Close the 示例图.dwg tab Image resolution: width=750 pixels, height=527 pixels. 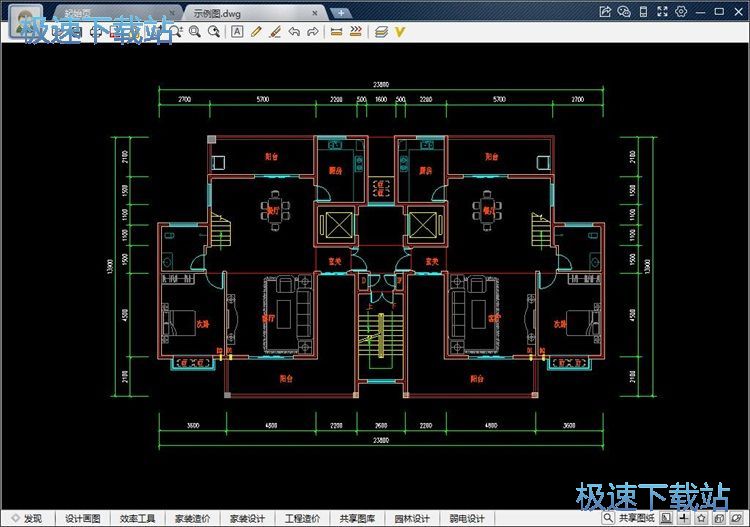314,13
